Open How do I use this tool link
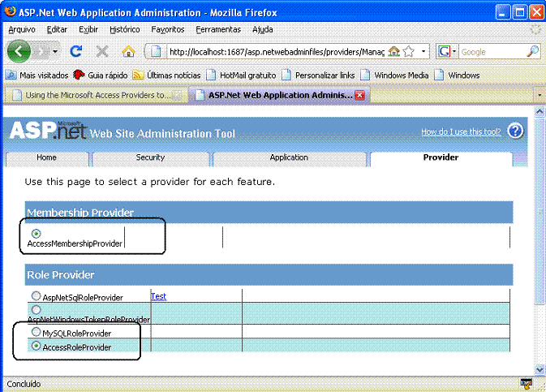This screenshot has width=546, height=392. point(461,131)
